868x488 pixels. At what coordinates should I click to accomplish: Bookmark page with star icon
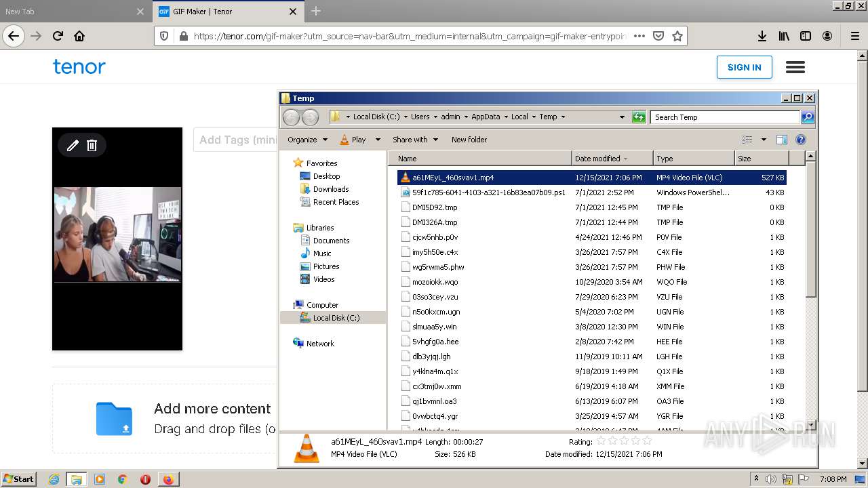(677, 36)
